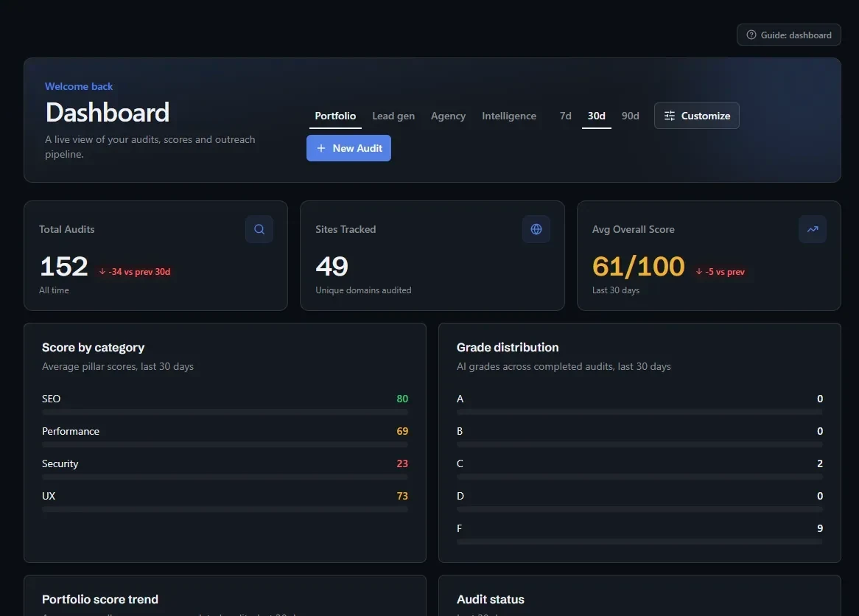
Task: Select the 90d time range
Action: 630,116
